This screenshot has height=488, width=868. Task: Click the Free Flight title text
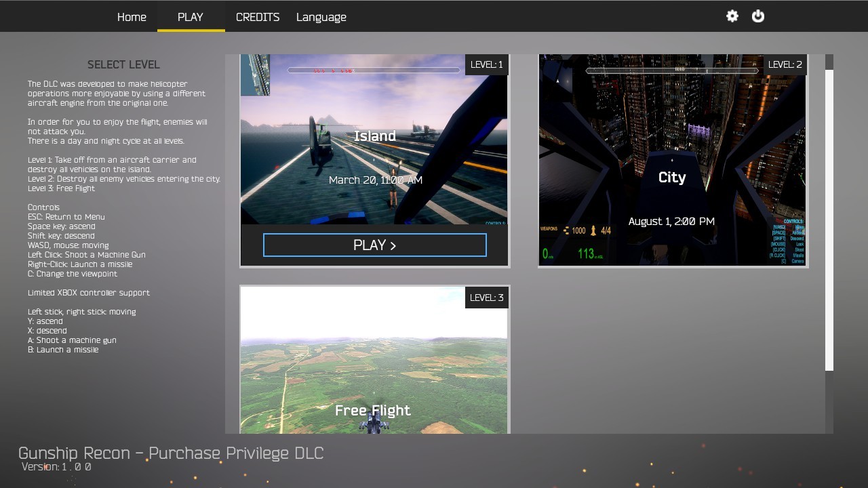coord(373,410)
